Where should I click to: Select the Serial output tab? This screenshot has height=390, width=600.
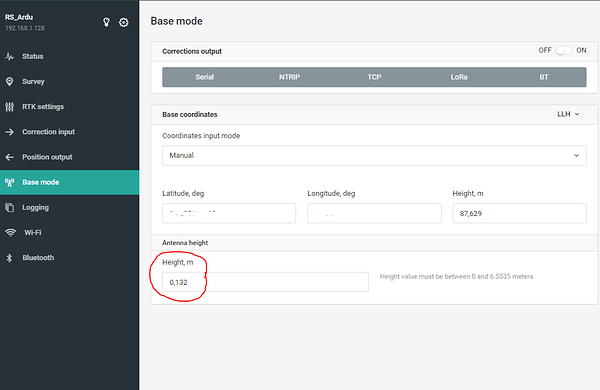pyautogui.click(x=205, y=77)
